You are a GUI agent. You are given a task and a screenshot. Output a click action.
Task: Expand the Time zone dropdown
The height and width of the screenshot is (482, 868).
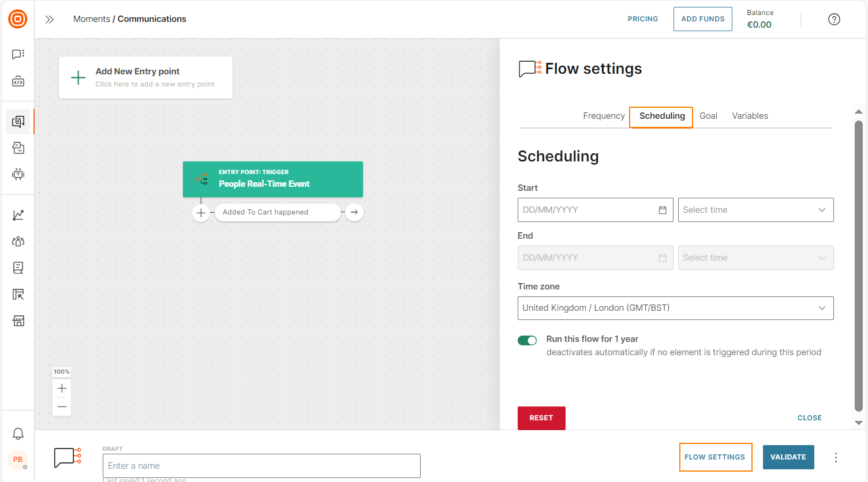pos(675,308)
